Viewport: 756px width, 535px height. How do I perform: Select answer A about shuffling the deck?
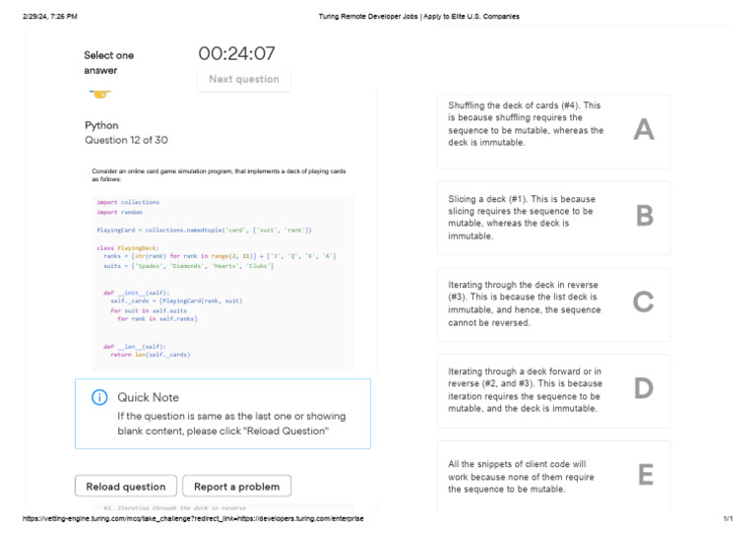pos(553,131)
